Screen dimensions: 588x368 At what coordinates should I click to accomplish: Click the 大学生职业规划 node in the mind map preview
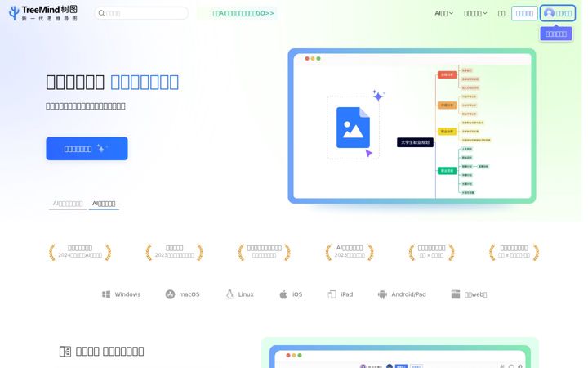pos(415,142)
